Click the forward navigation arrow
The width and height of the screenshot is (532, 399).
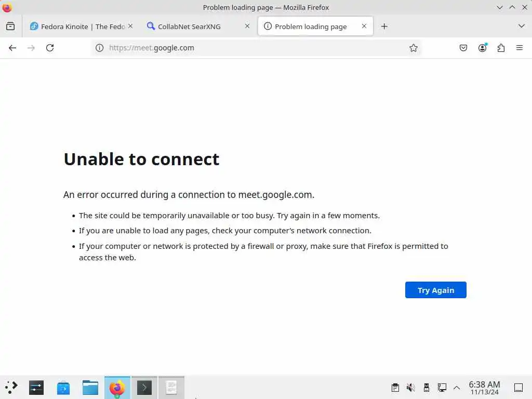click(31, 48)
